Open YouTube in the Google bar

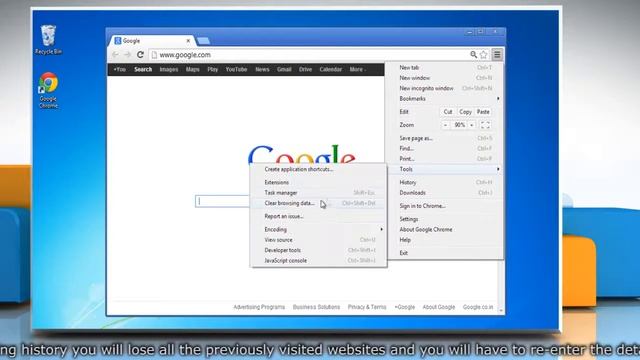[236, 69]
